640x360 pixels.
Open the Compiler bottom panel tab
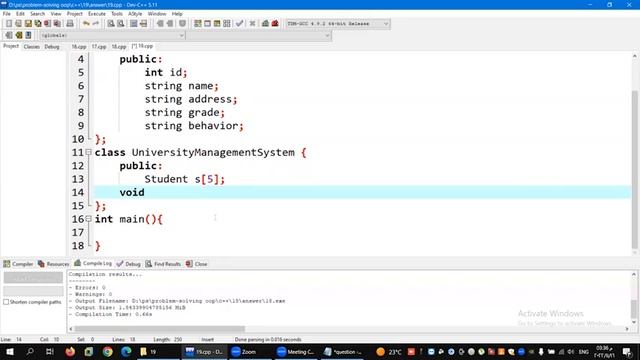18,264
